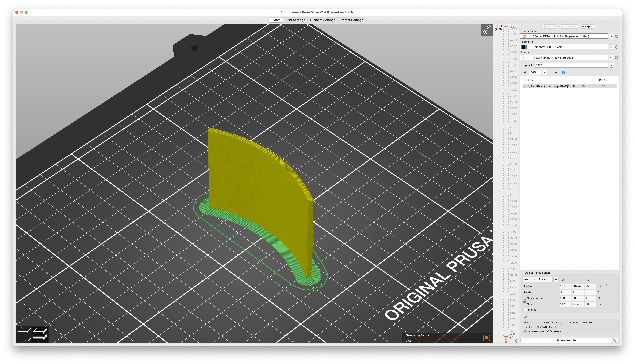Screen dimensions: 635x364
Task: Click the Export G-code button
Action: coord(566,340)
